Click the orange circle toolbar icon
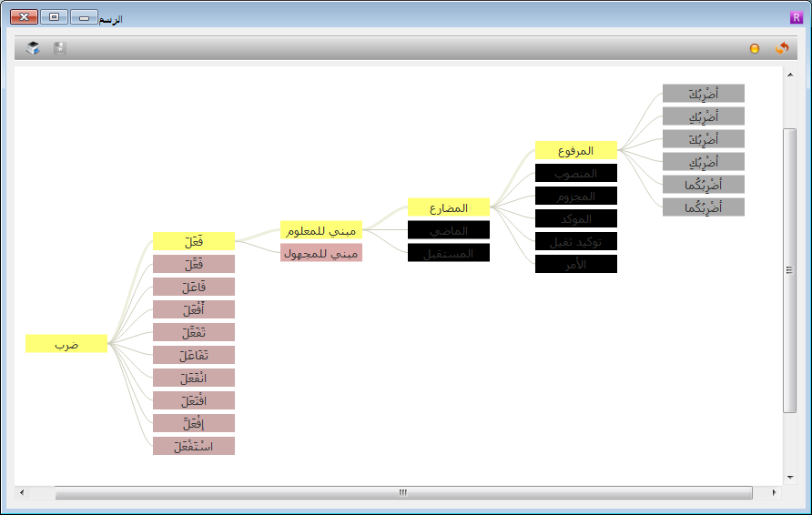This screenshot has width=812, height=515. pos(755,48)
